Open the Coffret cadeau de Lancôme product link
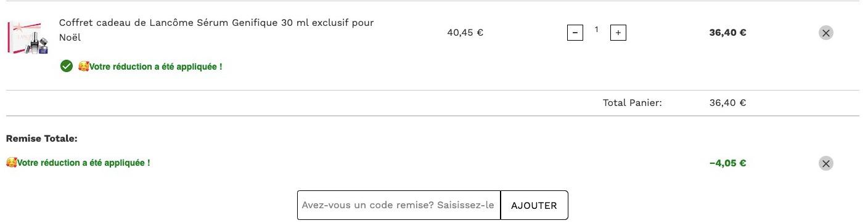This screenshot has width=868, height=223. coord(216,30)
